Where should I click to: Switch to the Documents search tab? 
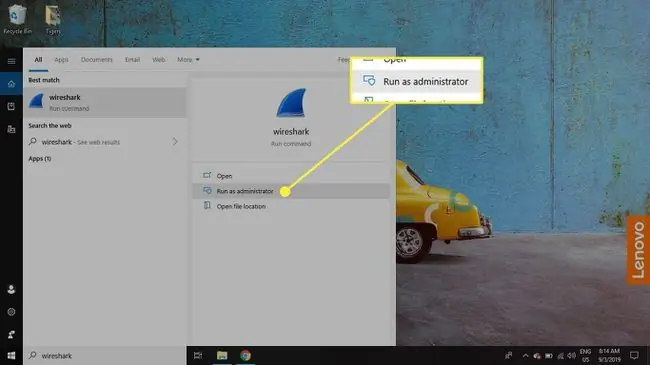97,60
